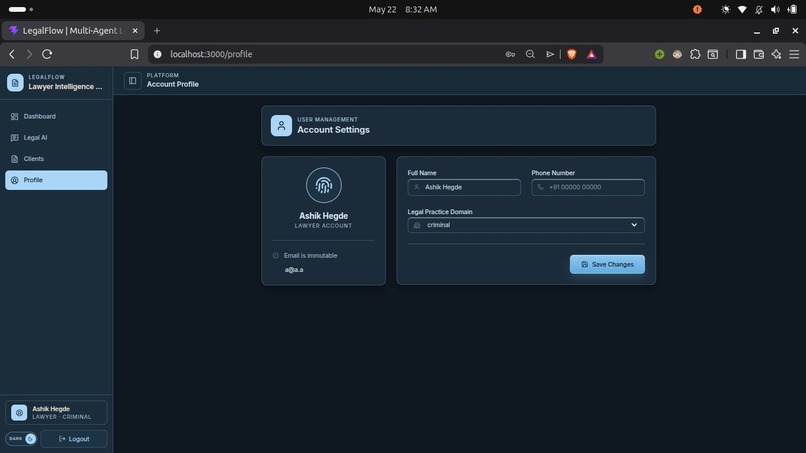Toggle the Dark theme switch
The image size is (806, 453).
tap(21, 439)
